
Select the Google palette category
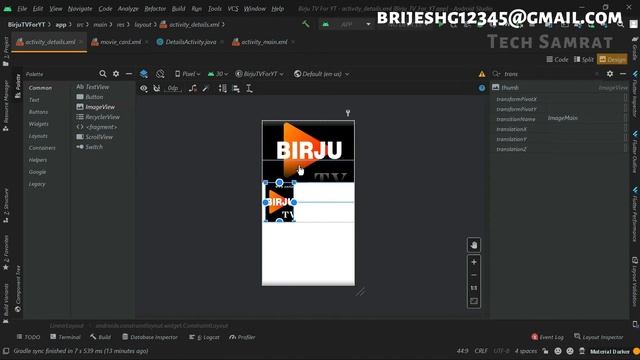pos(37,172)
